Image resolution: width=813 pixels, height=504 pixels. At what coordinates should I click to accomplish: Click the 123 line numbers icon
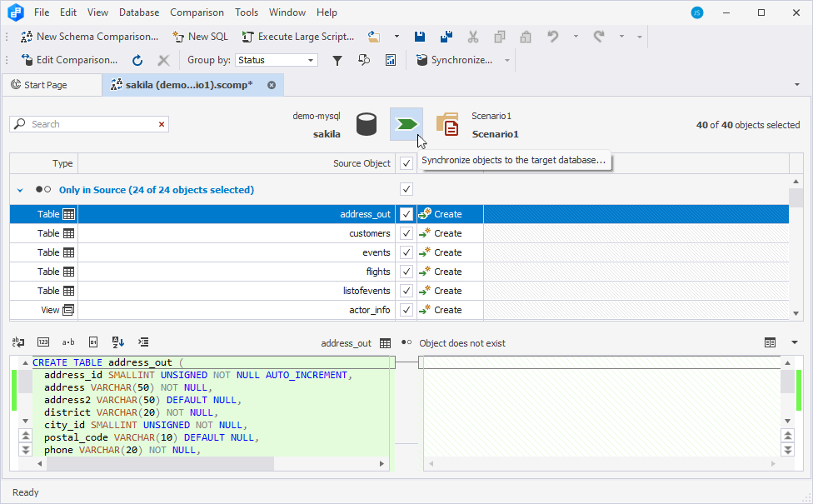(x=43, y=342)
